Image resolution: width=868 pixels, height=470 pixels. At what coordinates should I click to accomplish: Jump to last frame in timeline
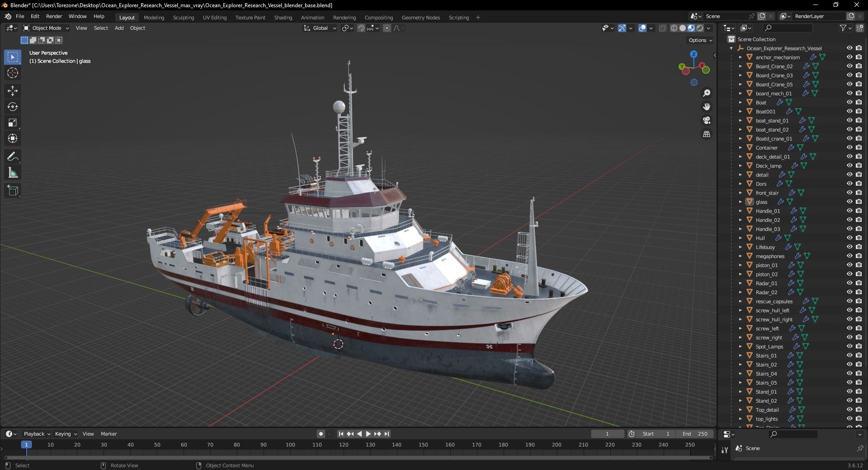[x=387, y=434]
